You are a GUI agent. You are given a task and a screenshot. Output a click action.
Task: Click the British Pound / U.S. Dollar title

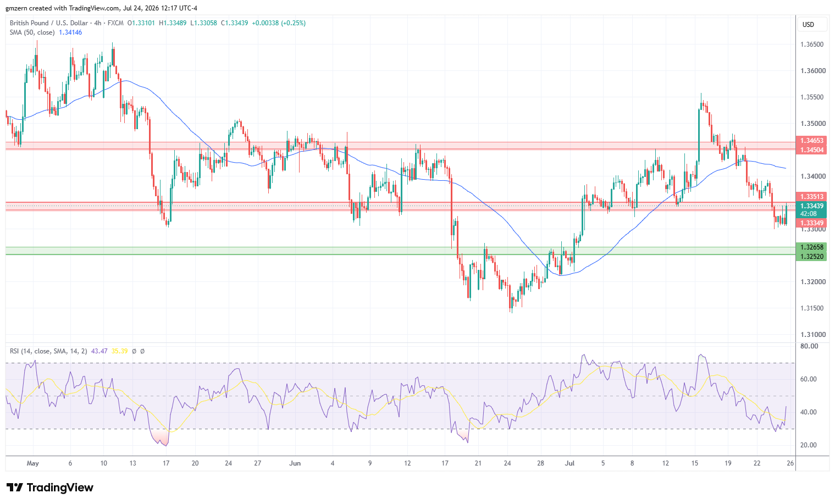[49, 23]
